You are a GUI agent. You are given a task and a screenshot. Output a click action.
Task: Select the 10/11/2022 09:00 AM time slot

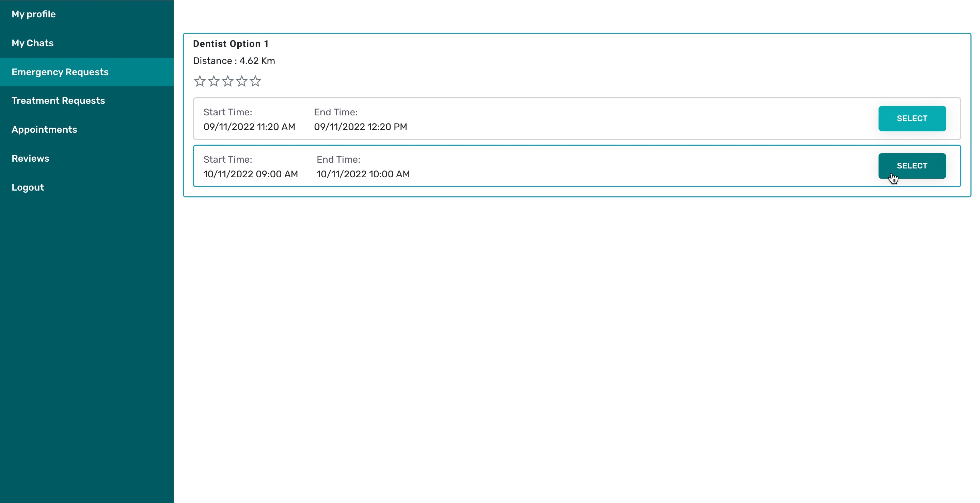tap(912, 166)
